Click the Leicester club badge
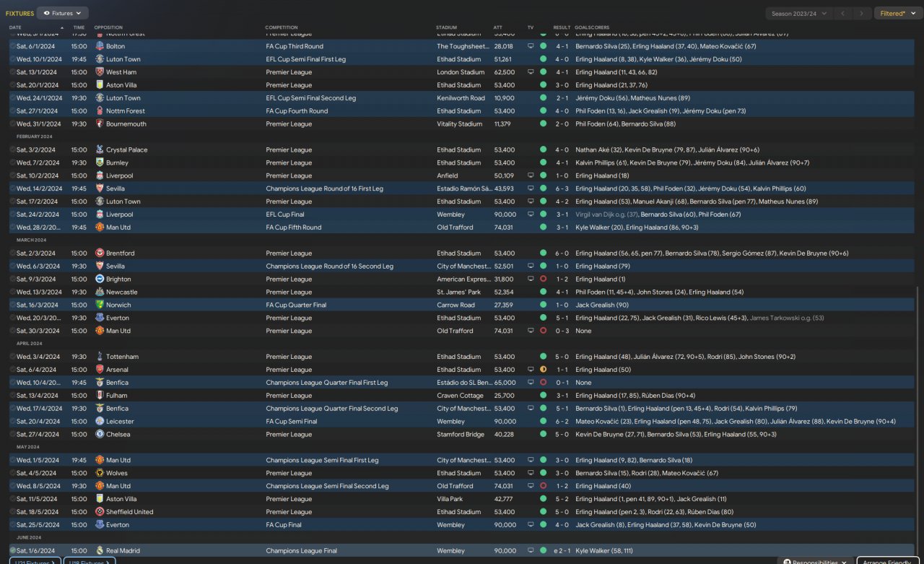Screen dimensions: 924x564 [100, 422]
